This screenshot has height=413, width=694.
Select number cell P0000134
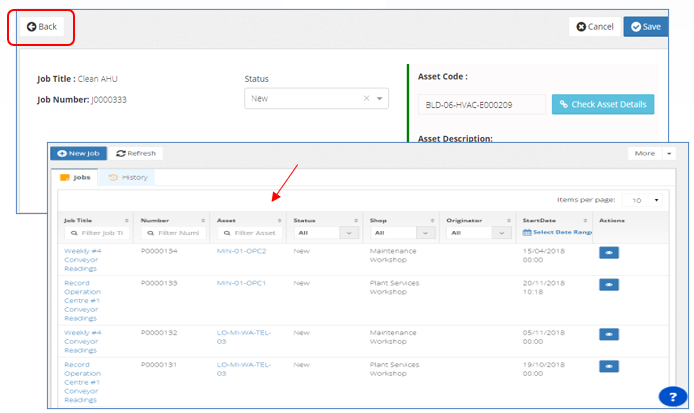click(159, 251)
